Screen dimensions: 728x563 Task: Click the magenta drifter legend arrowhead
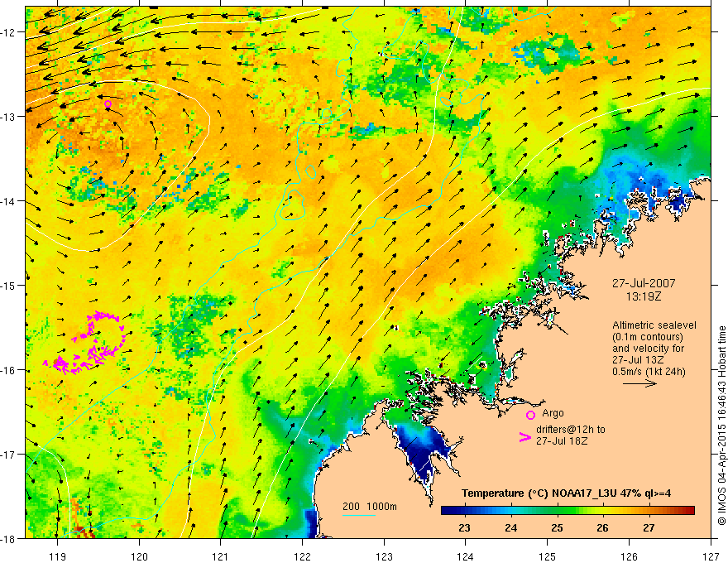(x=524, y=437)
